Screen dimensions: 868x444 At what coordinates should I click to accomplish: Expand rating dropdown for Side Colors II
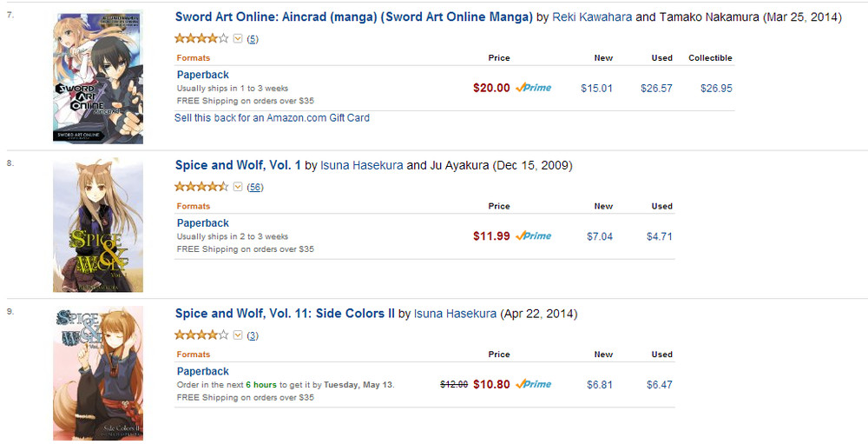[238, 335]
